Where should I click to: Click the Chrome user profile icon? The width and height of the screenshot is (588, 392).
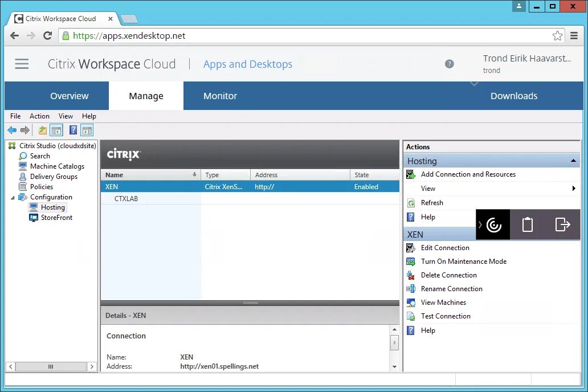pos(519,6)
